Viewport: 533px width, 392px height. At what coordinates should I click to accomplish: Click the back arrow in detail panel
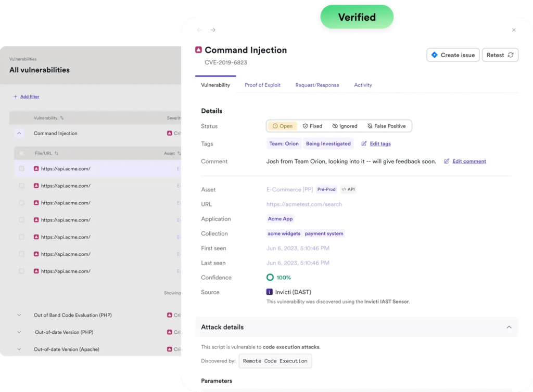[199, 30]
